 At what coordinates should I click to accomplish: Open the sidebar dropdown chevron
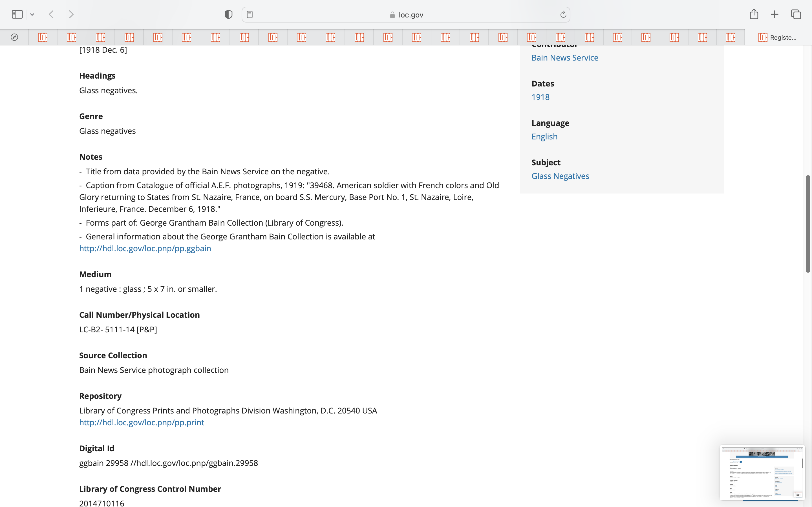pos(32,14)
